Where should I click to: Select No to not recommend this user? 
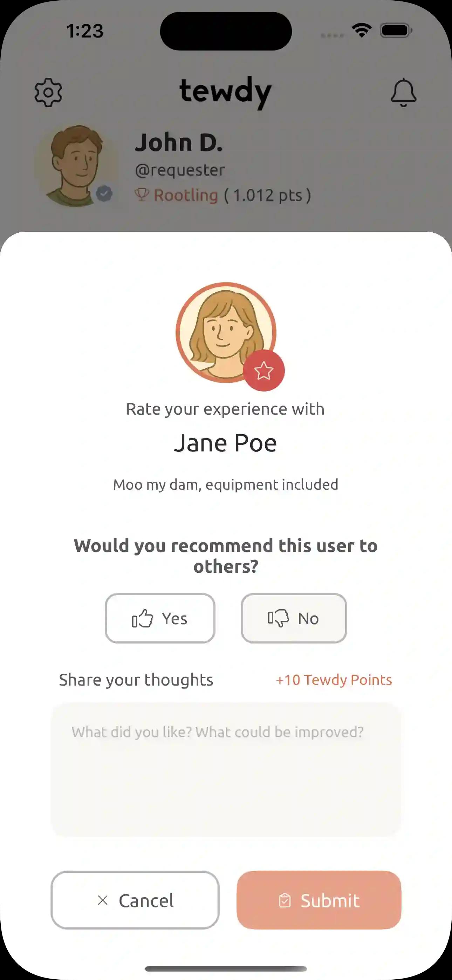[294, 618]
